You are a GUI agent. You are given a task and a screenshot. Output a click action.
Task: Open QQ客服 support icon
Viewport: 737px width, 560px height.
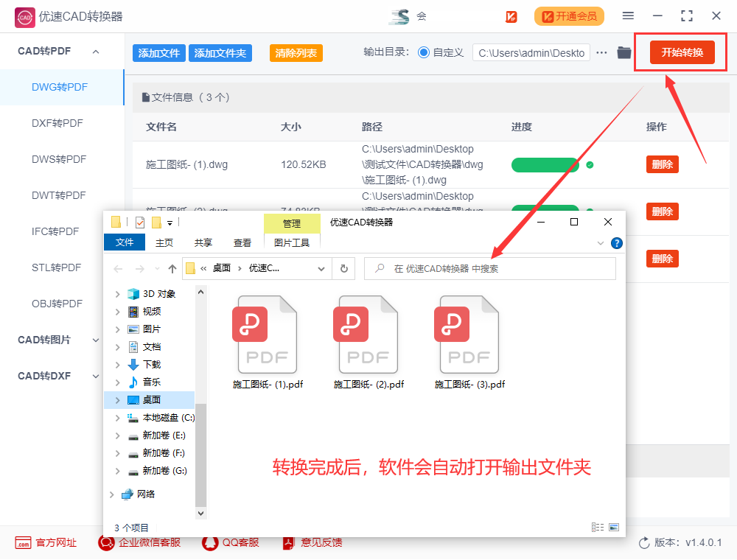(x=209, y=542)
